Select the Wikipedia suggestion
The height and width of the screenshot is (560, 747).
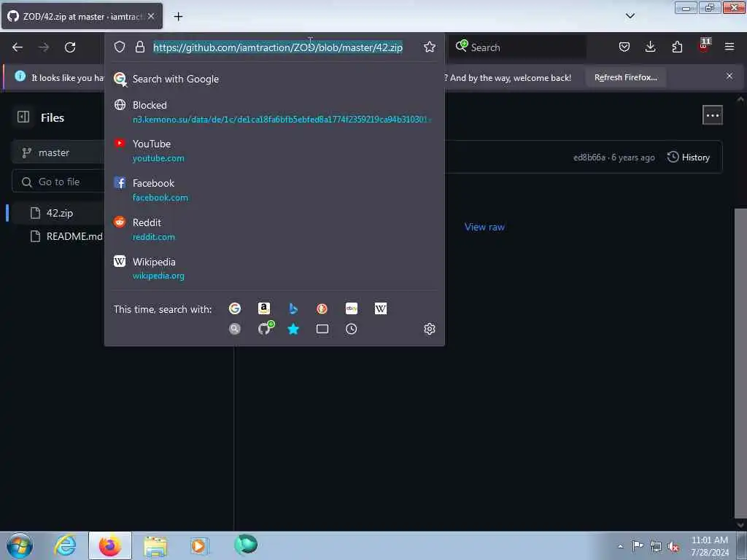pyautogui.click(x=274, y=268)
